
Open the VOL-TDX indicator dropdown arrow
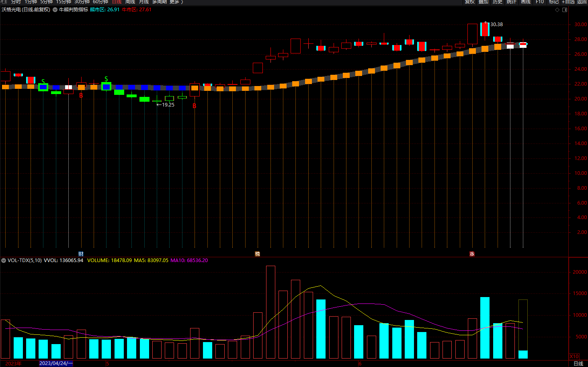click(4, 260)
